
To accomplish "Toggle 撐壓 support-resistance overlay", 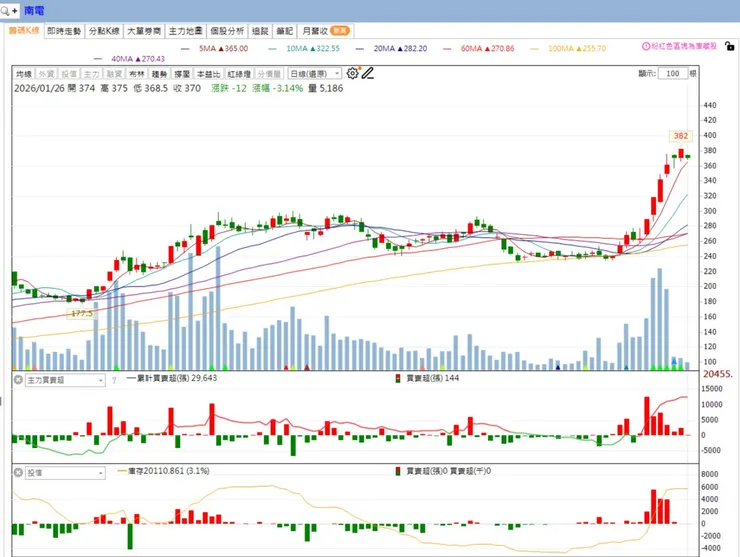I will point(182,74).
